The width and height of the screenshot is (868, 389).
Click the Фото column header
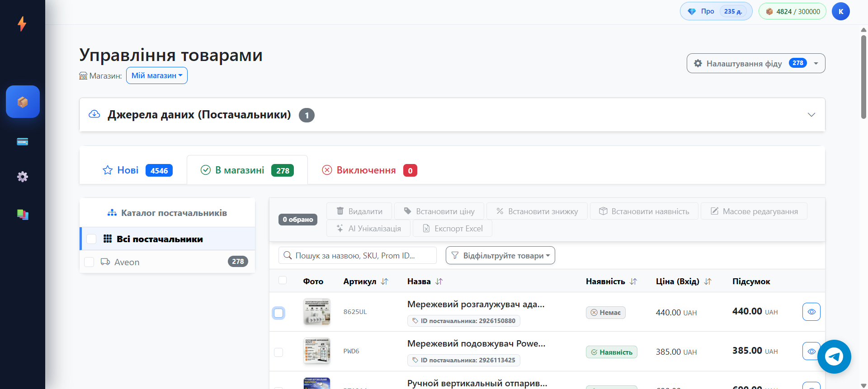(313, 281)
